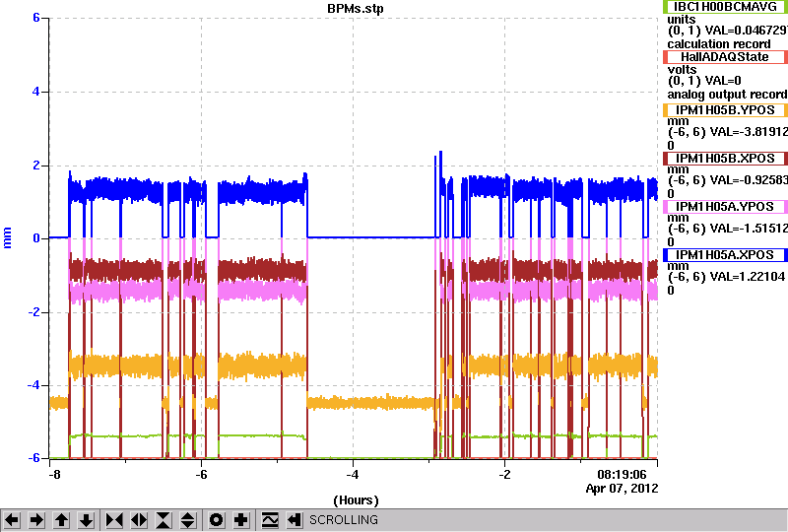Image resolution: width=788 pixels, height=532 pixels.
Task: Click the (Hours) x-axis label
Action: 356,500
